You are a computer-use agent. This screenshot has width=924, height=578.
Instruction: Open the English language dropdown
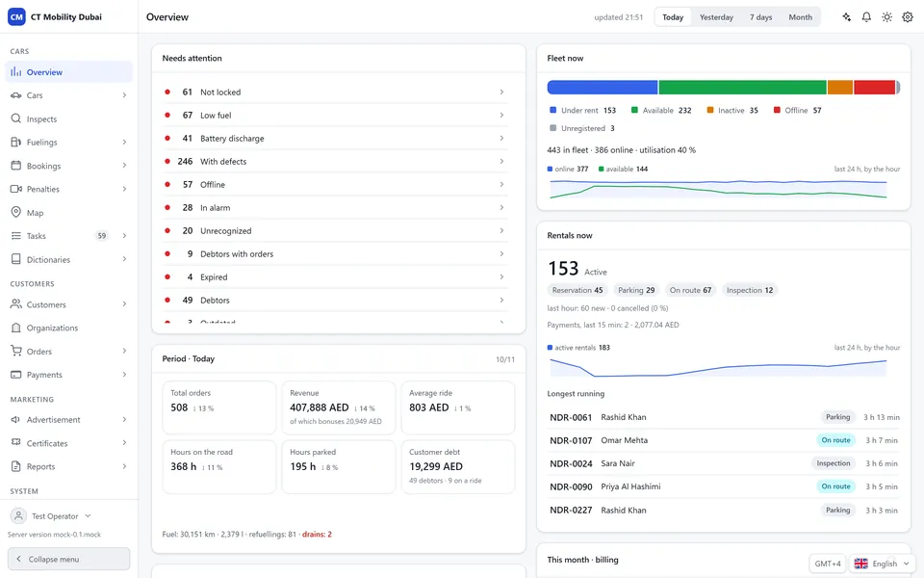coord(883,564)
